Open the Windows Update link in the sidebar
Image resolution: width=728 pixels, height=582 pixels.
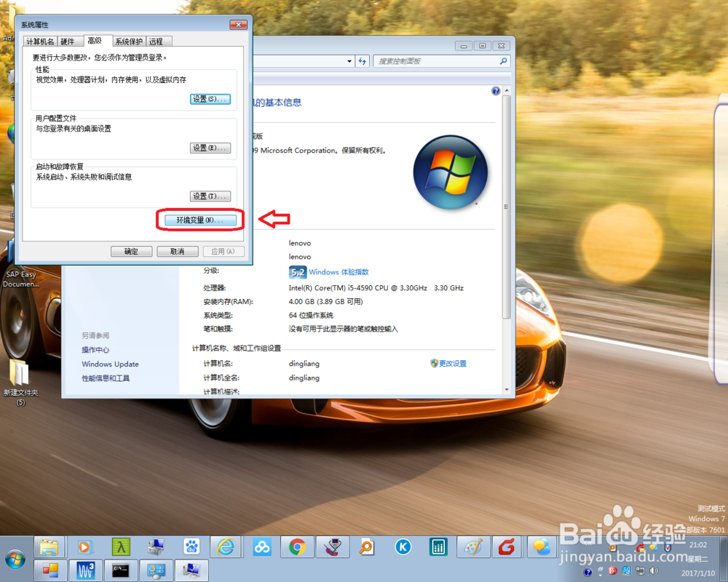(110, 364)
